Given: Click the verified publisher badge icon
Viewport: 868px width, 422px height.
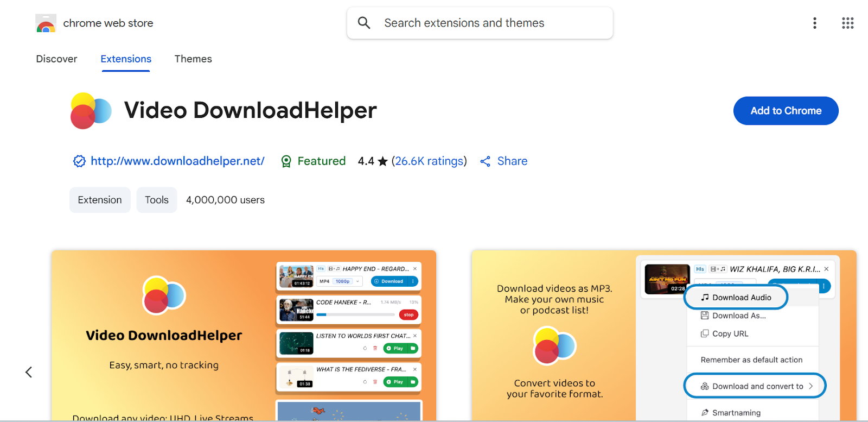Looking at the screenshot, I should coord(79,161).
